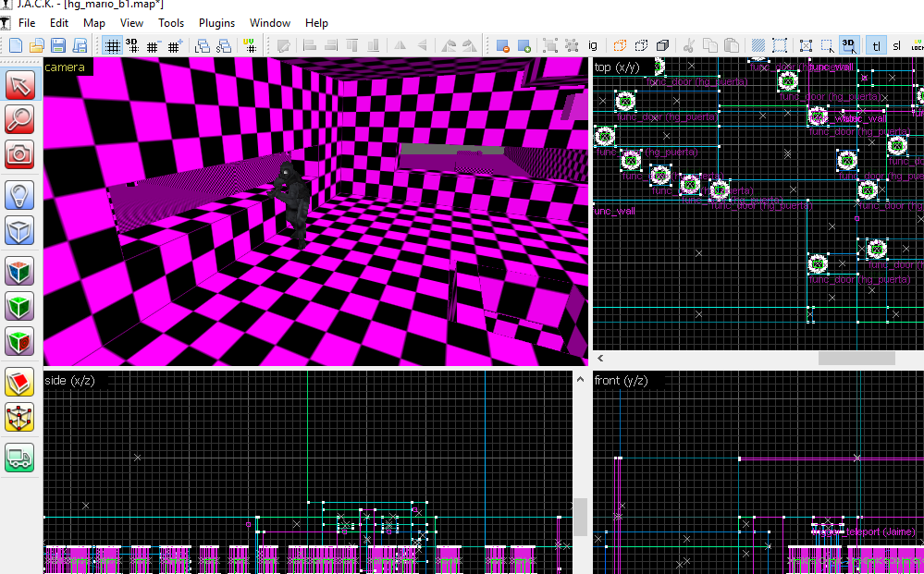Open the Texture Application tool

click(x=19, y=271)
